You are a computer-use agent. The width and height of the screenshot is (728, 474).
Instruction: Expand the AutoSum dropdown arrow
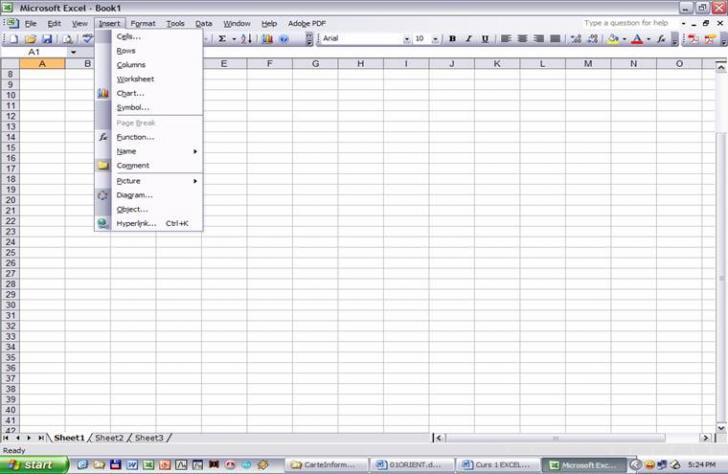[x=234, y=39]
